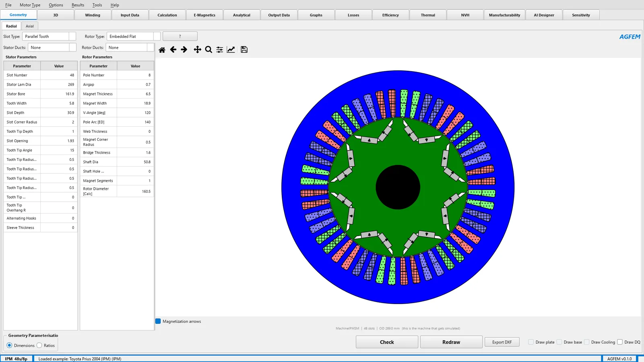Image resolution: width=644 pixels, height=362 pixels.
Task: Select the Zoom magnifier tool
Action: pyautogui.click(x=208, y=49)
